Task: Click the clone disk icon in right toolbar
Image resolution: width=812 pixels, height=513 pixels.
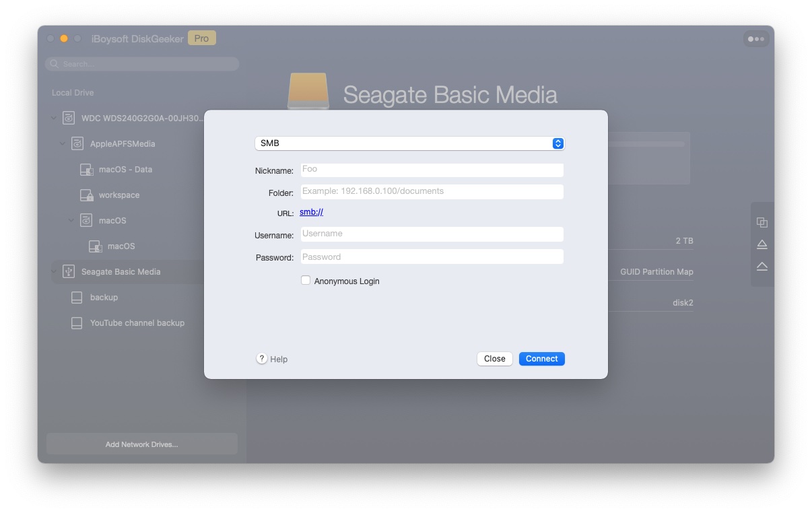Action: point(762,222)
